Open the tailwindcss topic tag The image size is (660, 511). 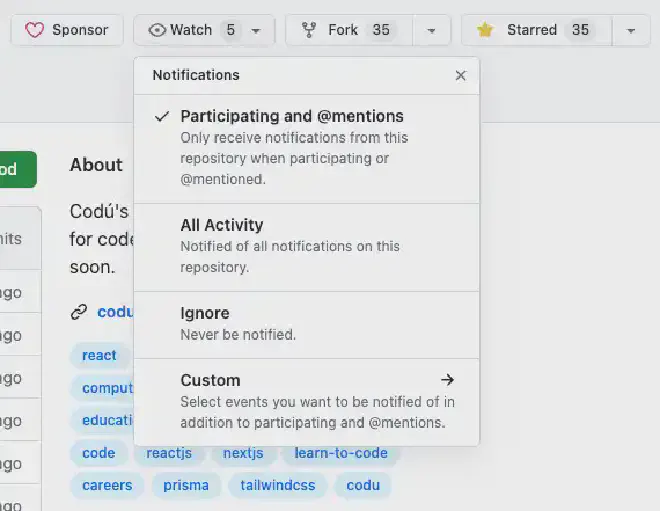click(x=278, y=485)
